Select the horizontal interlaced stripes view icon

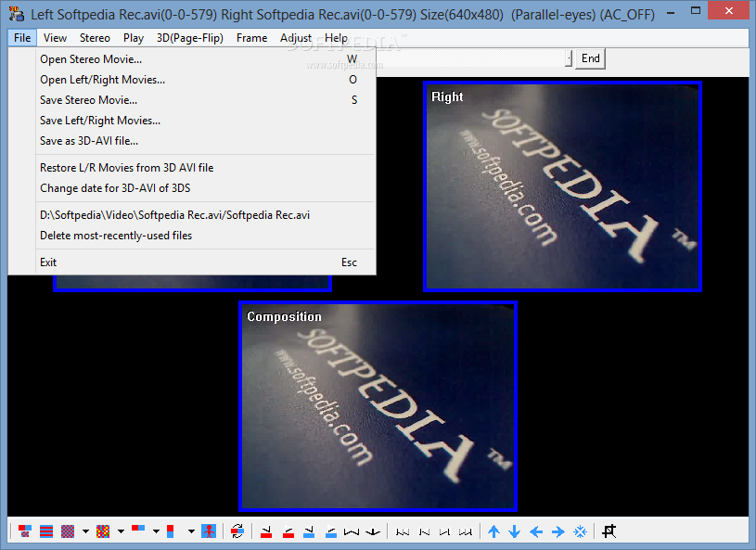(46, 531)
